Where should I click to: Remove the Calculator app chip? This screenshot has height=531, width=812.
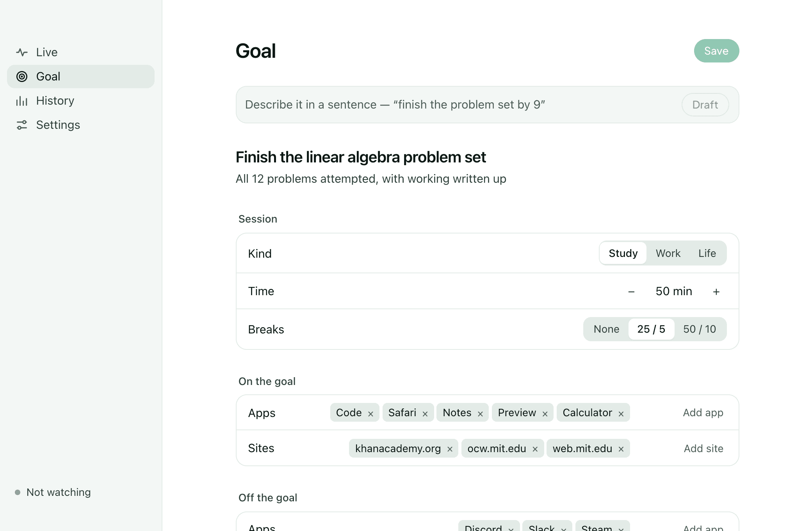(x=621, y=413)
